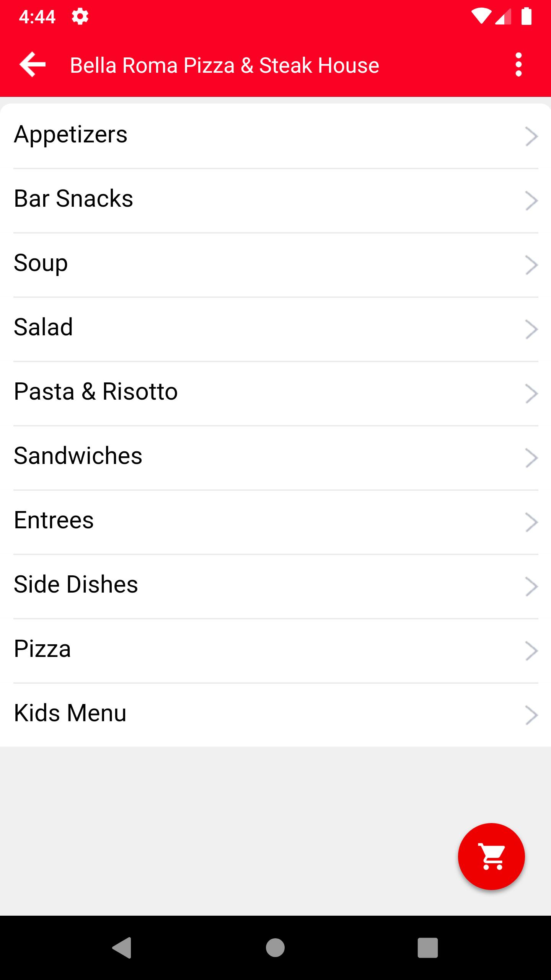Expand the Entrees chevron arrow
551x980 pixels.
(x=531, y=522)
